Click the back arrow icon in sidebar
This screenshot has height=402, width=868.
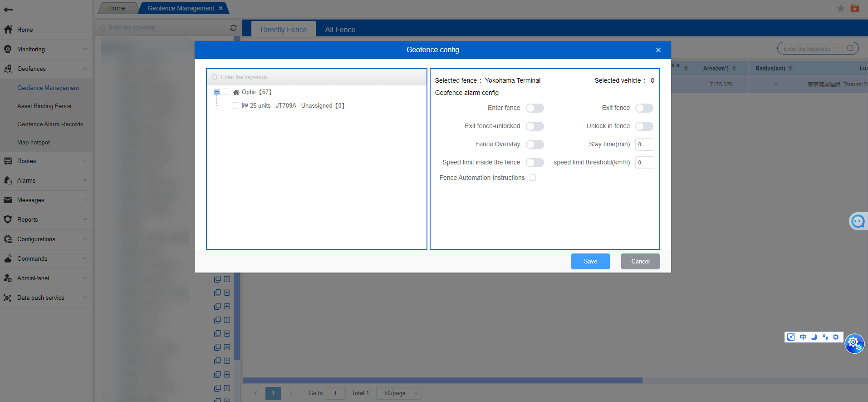pos(8,10)
